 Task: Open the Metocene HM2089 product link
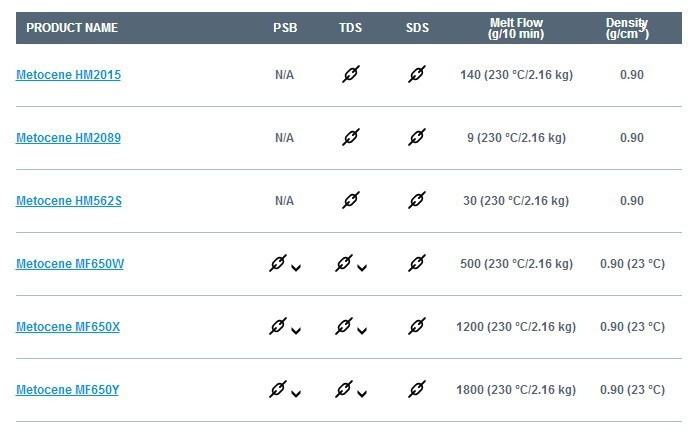coord(69,138)
